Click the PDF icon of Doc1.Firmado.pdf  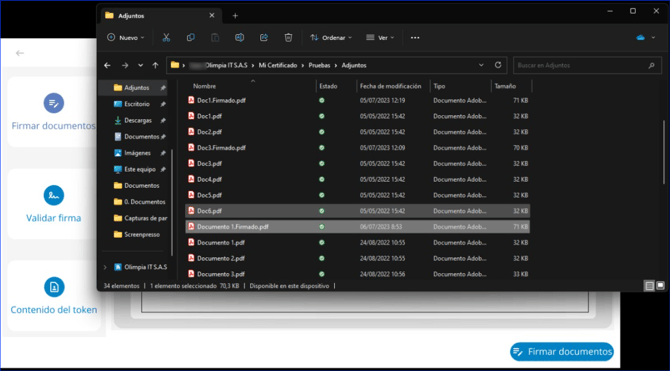(x=191, y=100)
